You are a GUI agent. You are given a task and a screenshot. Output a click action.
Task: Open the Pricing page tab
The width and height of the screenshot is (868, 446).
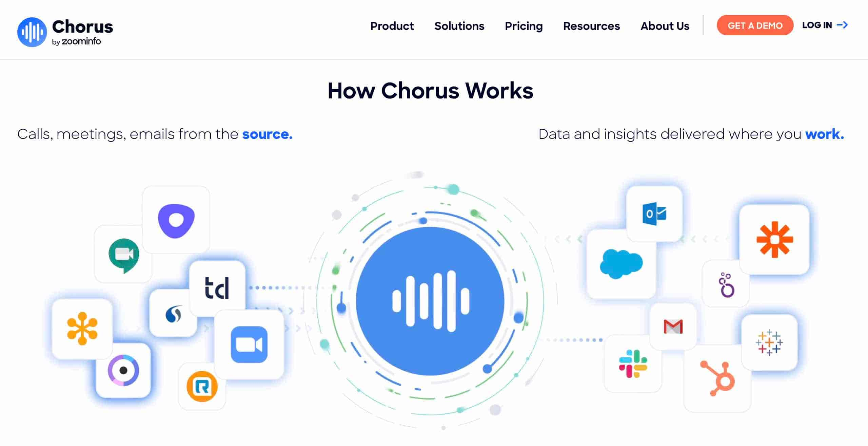[523, 25]
